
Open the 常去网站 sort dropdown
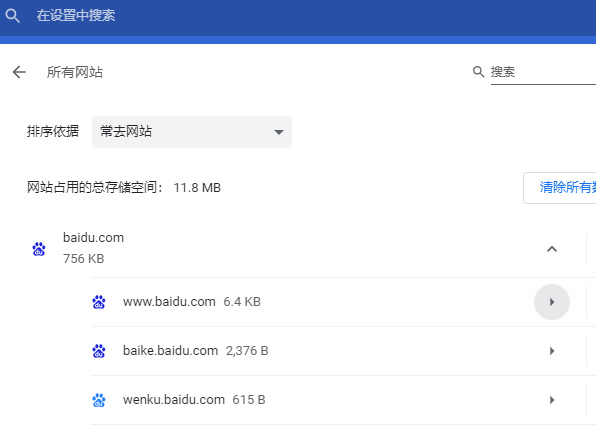point(192,132)
